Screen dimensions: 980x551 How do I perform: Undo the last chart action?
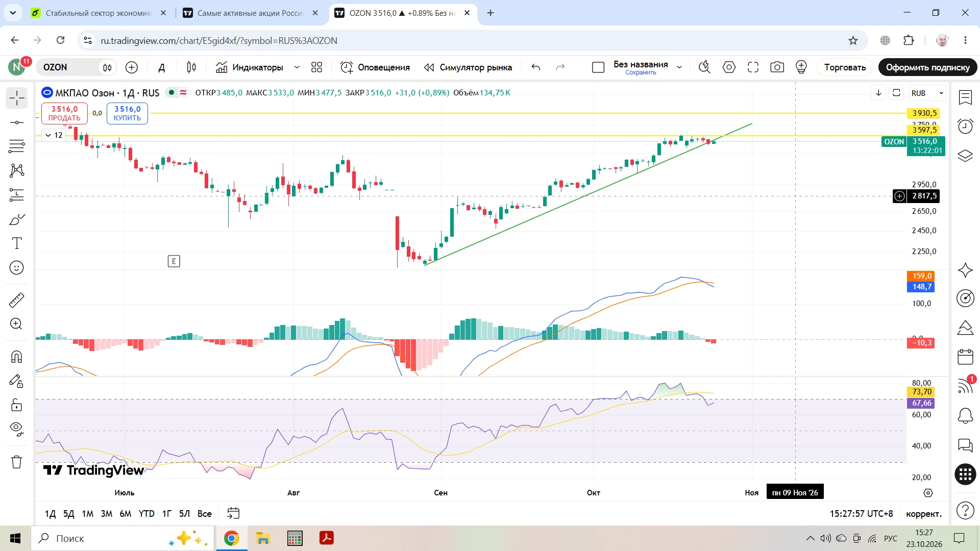[536, 67]
